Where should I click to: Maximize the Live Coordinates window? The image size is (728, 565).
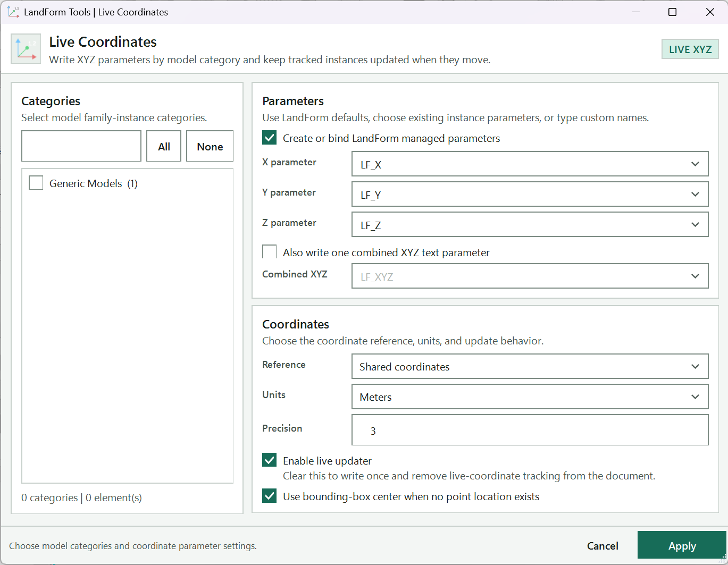point(672,12)
